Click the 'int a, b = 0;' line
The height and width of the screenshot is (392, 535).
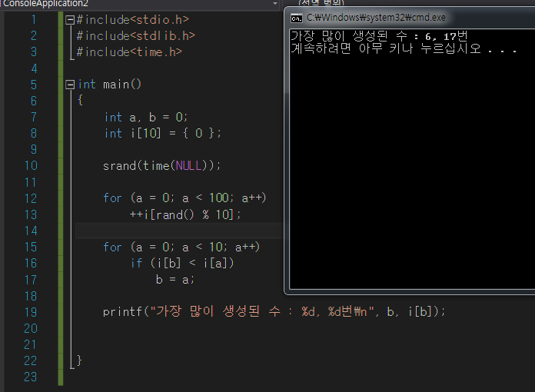pos(146,117)
